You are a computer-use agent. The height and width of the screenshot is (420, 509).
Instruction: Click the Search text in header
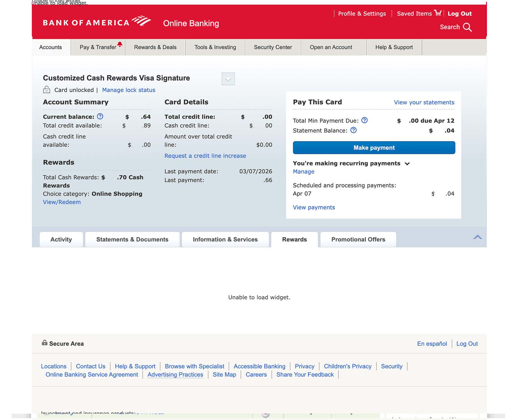pyautogui.click(x=450, y=27)
